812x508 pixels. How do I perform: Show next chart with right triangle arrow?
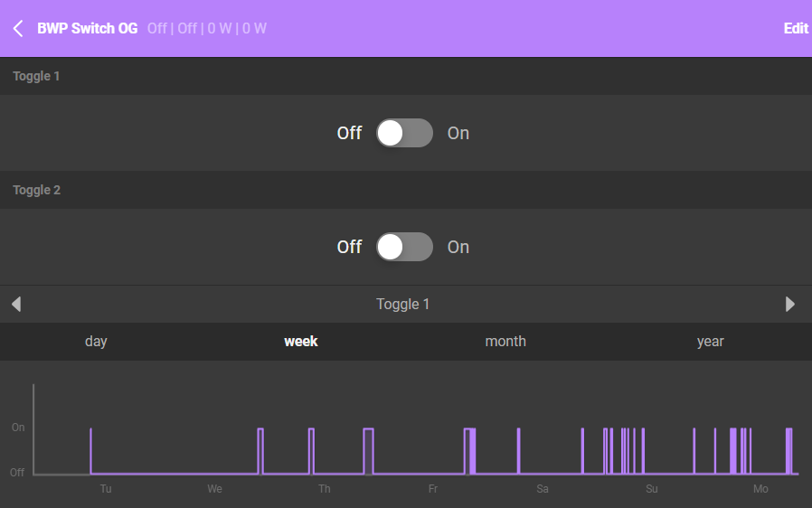(x=790, y=305)
